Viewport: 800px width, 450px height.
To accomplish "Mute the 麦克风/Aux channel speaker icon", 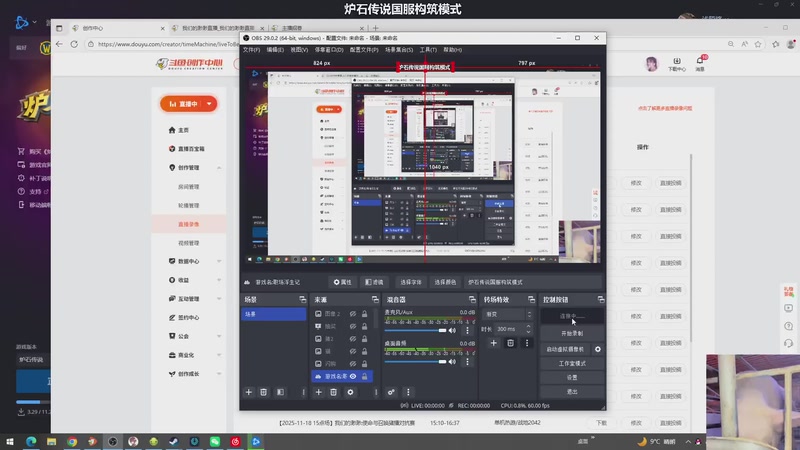I will (x=452, y=330).
